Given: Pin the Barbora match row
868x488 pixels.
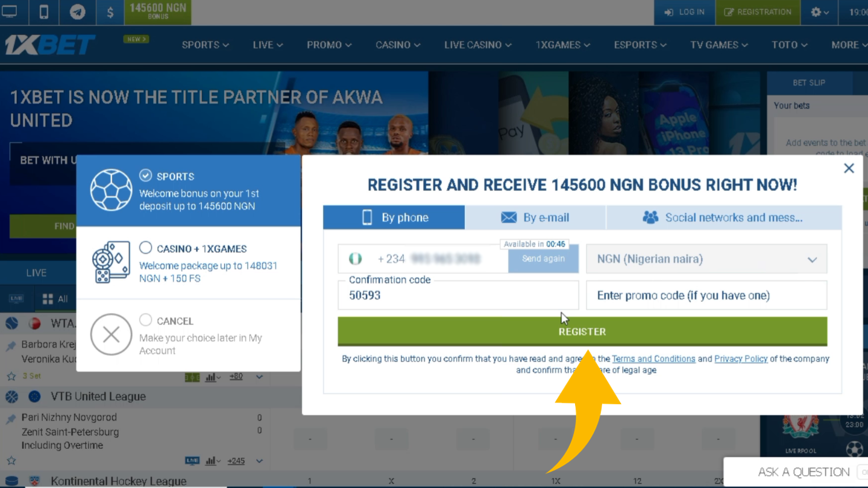Looking at the screenshot, I should tap(11, 346).
